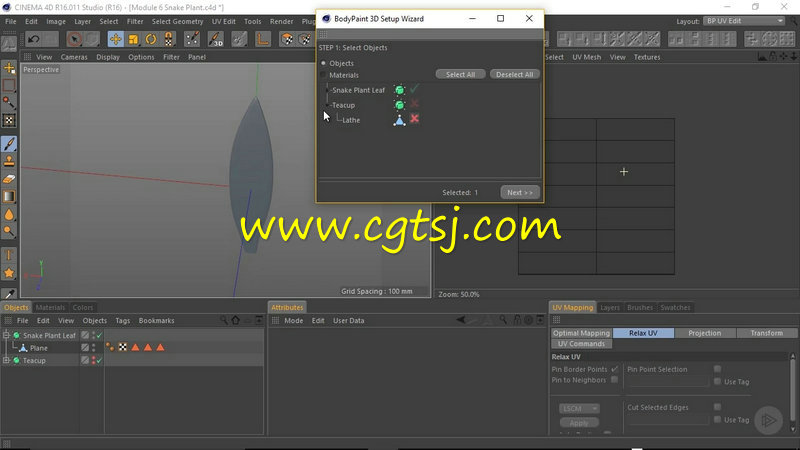The image size is (800, 450).
Task: Click the checkered cube texture icon
Action: 287,39
